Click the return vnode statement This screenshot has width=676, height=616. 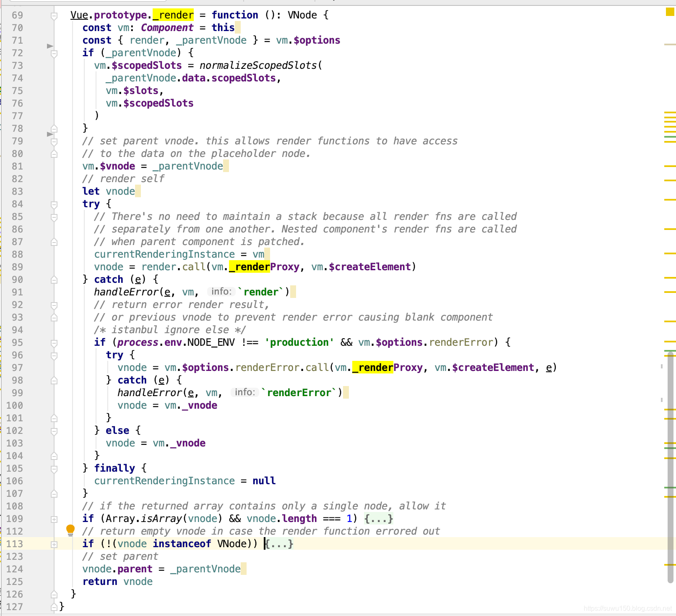(117, 582)
